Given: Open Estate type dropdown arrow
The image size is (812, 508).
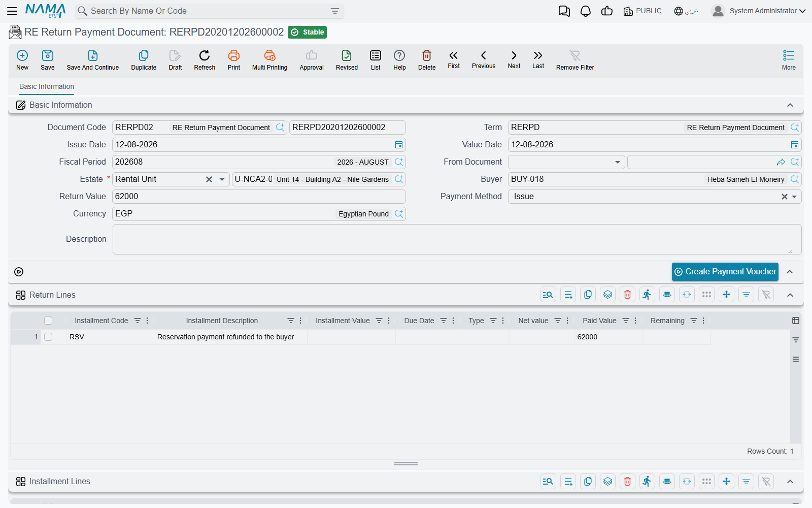Looking at the screenshot, I should click(x=222, y=179).
